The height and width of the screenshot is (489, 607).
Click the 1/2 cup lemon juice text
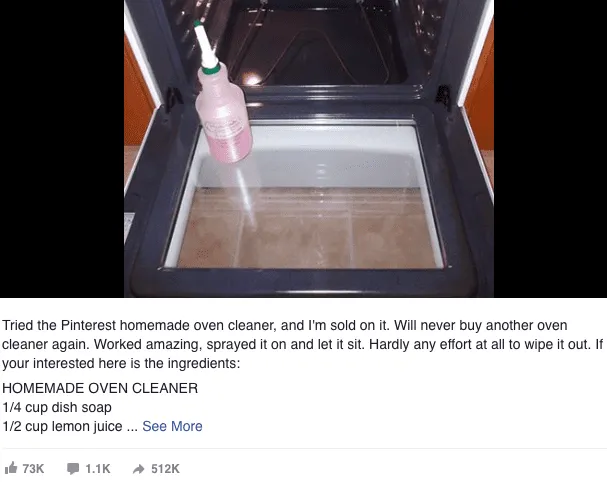62,426
